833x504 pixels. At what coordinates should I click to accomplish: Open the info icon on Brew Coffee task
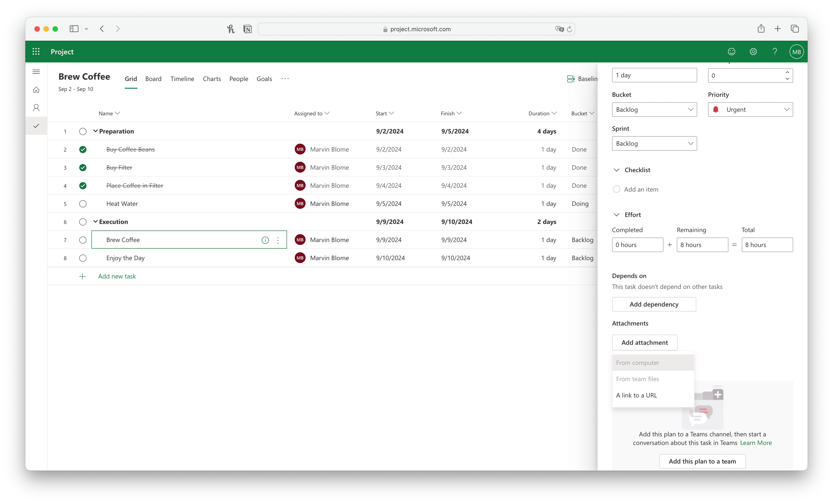pos(265,240)
